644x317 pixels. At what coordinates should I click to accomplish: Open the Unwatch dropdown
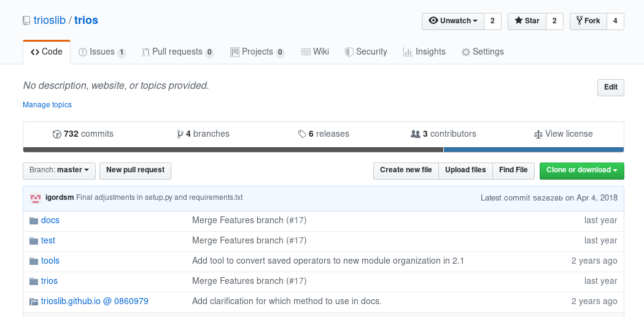click(454, 21)
